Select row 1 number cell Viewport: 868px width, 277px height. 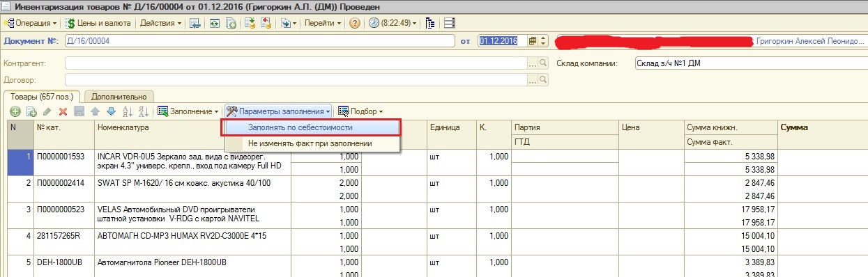[x=20, y=162]
